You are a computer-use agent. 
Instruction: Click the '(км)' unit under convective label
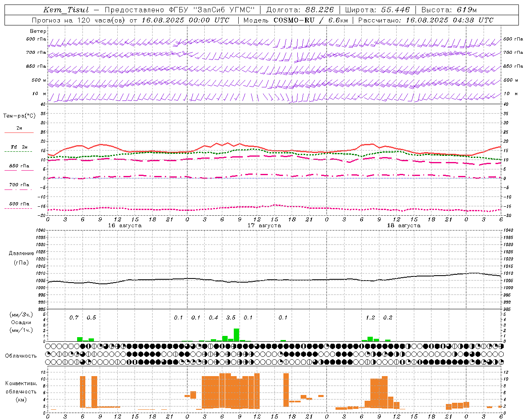click(21, 400)
